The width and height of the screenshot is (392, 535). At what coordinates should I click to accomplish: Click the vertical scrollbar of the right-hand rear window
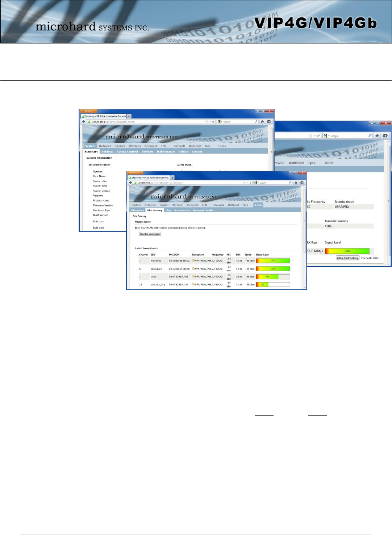point(389,200)
